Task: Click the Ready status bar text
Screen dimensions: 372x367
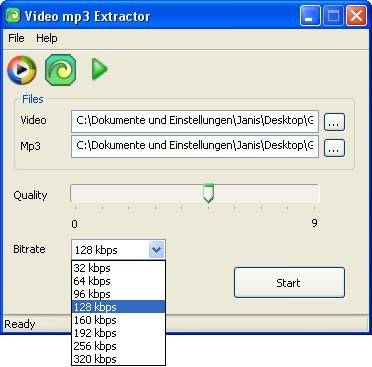Action: (x=20, y=324)
